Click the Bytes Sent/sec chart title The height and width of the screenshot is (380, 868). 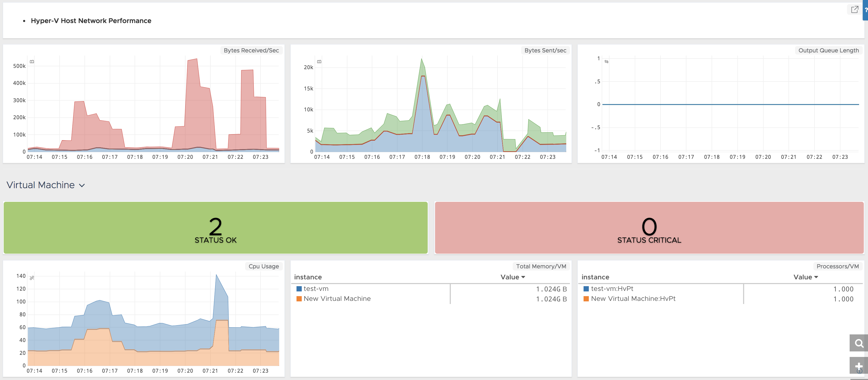pyautogui.click(x=545, y=51)
